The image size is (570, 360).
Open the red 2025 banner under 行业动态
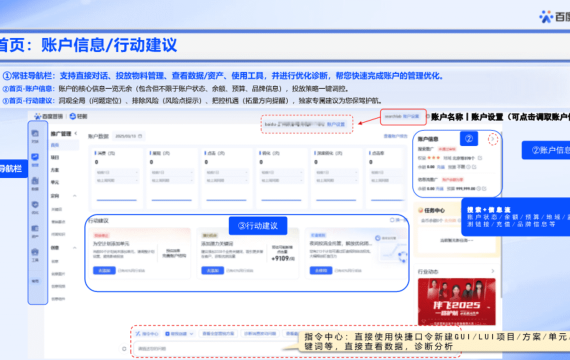(457, 301)
